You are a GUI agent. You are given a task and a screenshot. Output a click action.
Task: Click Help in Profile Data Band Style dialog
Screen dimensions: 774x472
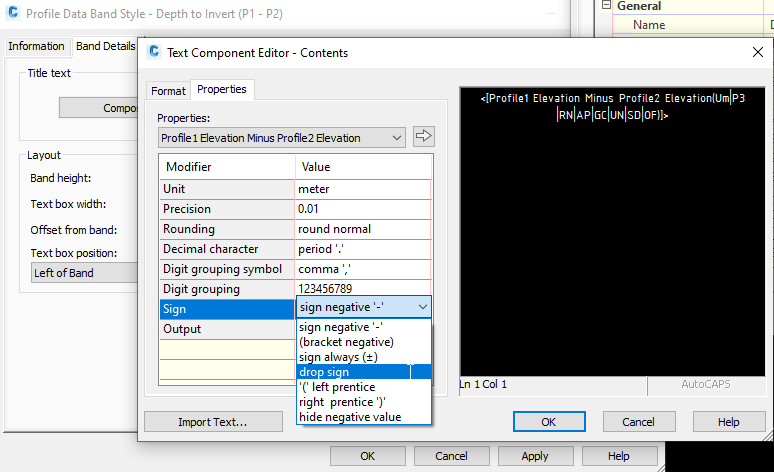[619, 456]
